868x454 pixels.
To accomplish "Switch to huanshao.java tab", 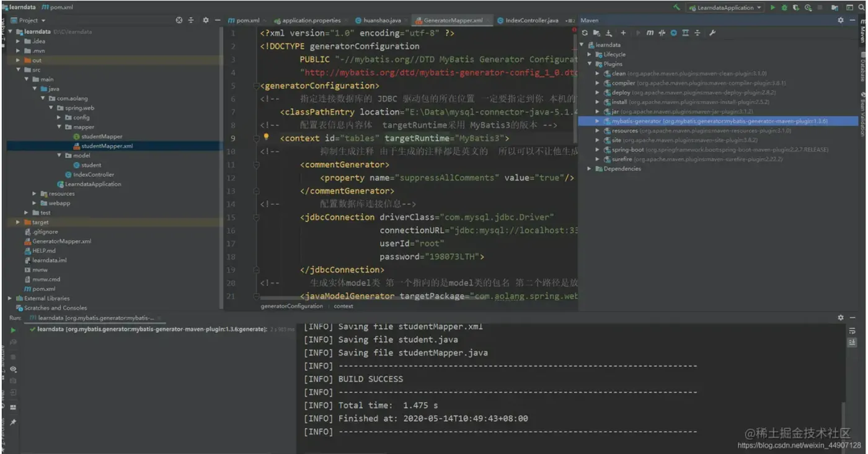I will pos(382,20).
